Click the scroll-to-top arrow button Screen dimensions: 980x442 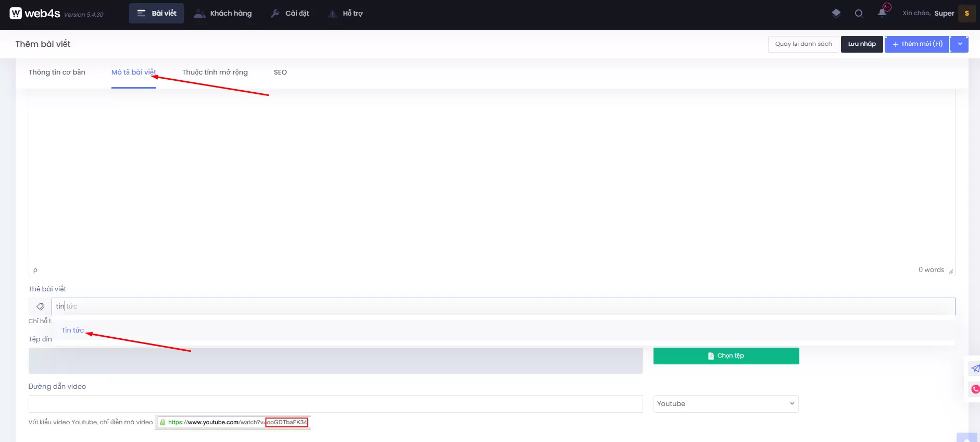(966, 438)
